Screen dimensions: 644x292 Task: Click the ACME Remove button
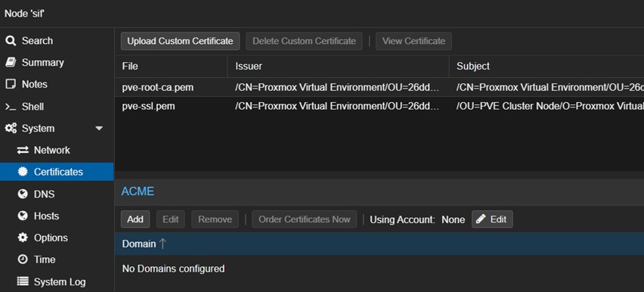pyautogui.click(x=215, y=219)
